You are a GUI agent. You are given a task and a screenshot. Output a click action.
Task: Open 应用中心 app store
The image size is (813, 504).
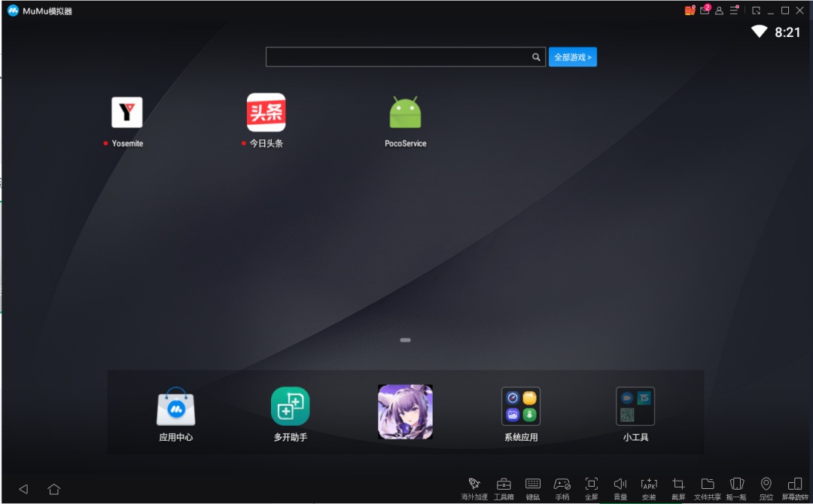click(175, 407)
